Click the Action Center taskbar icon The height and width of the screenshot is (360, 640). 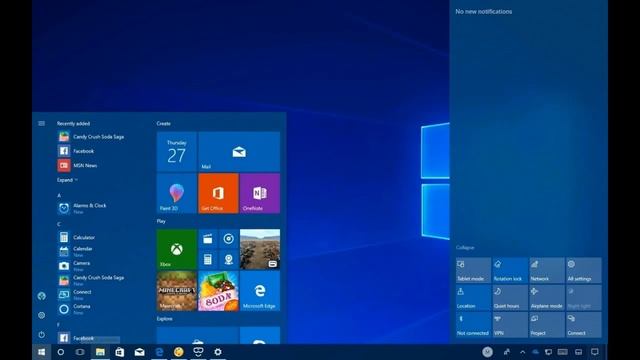click(595, 352)
